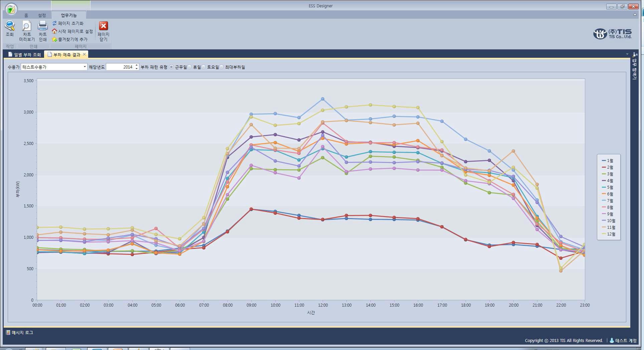The height and width of the screenshot is (350, 644).
Task: Click the TIS Co., Ltd. logo
Action: (x=613, y=33)
